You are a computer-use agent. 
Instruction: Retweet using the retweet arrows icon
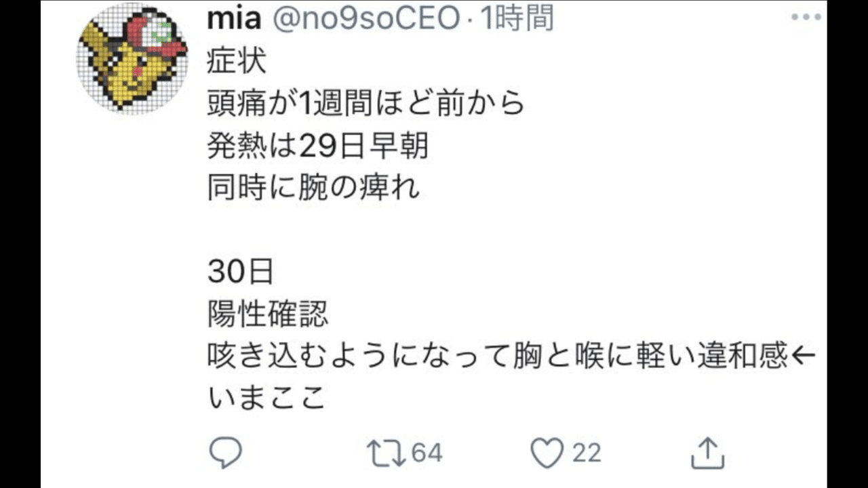387,452
